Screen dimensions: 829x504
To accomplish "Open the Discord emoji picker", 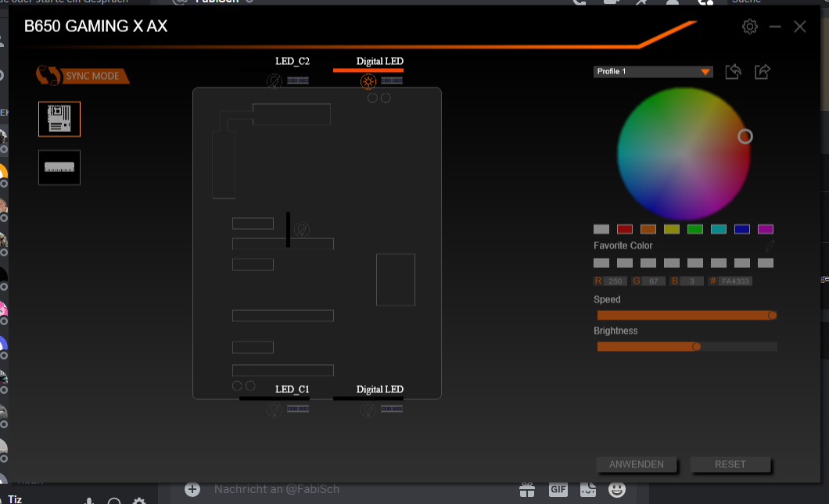I will click(x=617, y=490).
